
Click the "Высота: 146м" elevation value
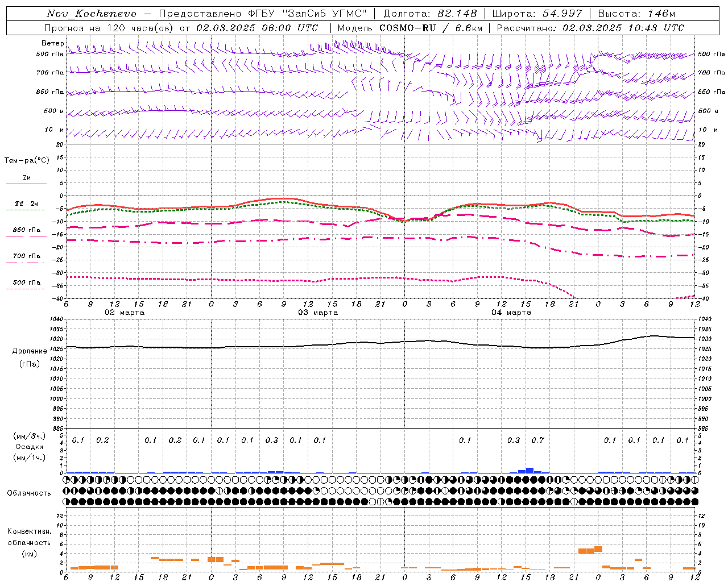click(x=636, y=14)
